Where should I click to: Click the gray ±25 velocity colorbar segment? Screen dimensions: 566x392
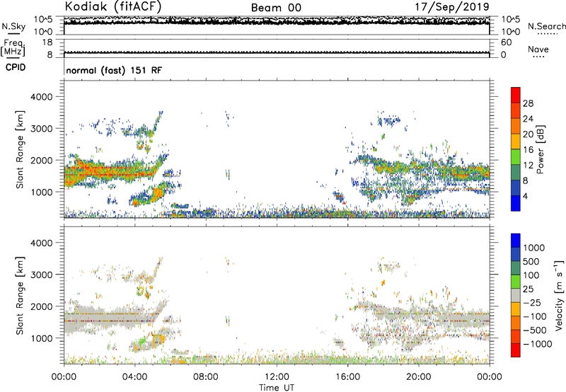[x=516, y=295]
